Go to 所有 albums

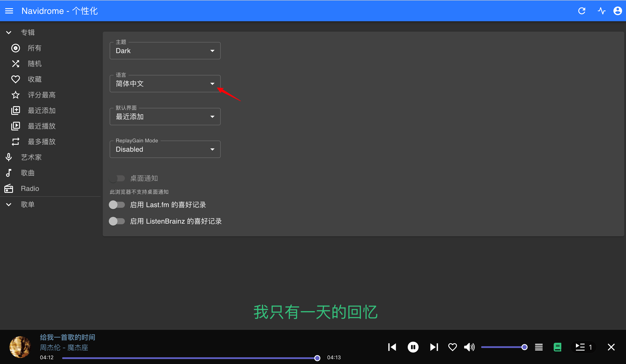click(34, 48)
